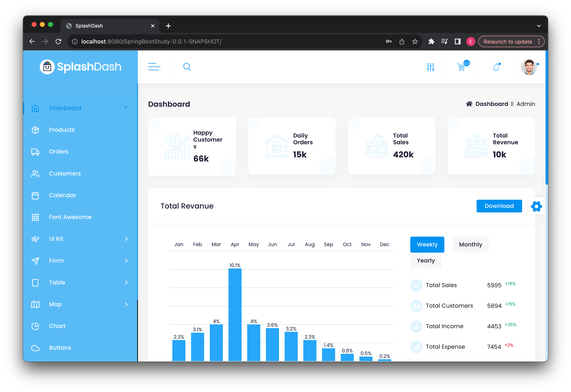Select the Monthly toggle button
Viewport: 571px width, 392px height.
tap(471, 244)
